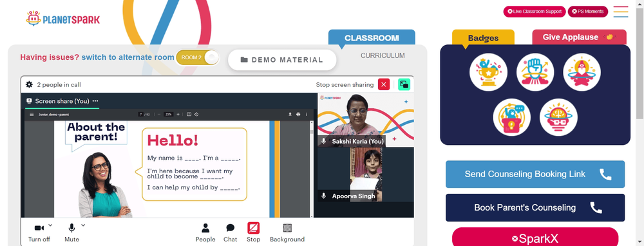Click the PlanetSpark logo

tap(63, 19)
